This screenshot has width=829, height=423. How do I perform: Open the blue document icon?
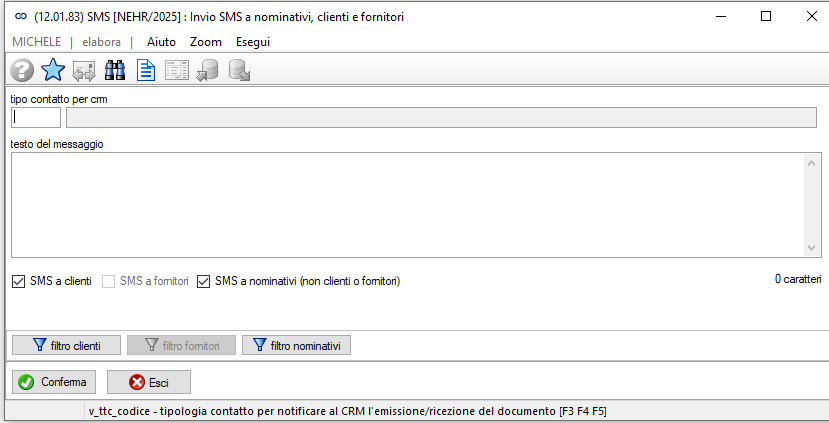click(x=146, y=70)
